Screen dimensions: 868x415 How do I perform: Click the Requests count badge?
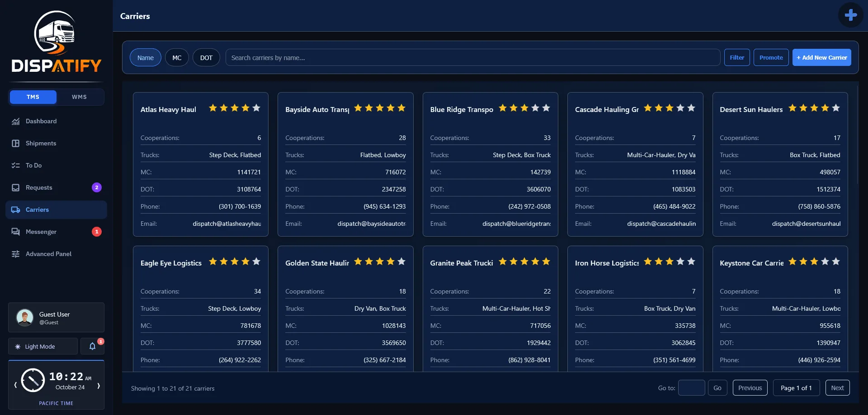(x=97, y=187)
